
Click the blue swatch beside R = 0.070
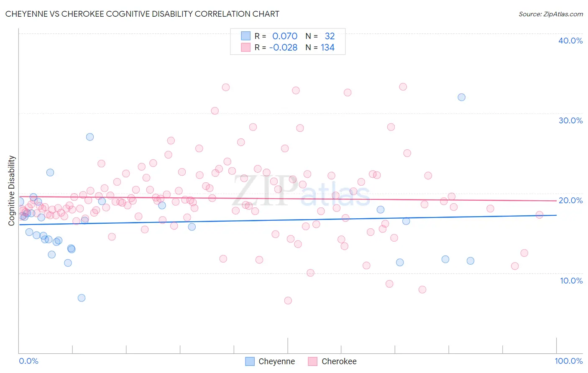click(x=245, y=36)
